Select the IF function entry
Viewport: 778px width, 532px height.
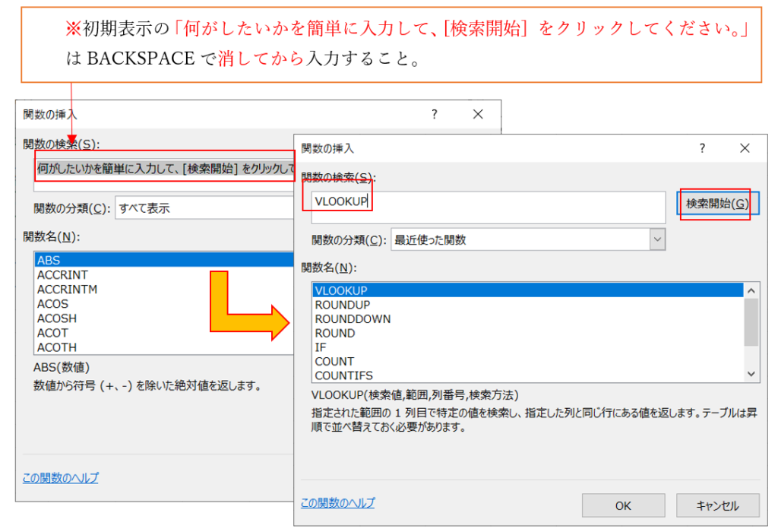(321, 347)
